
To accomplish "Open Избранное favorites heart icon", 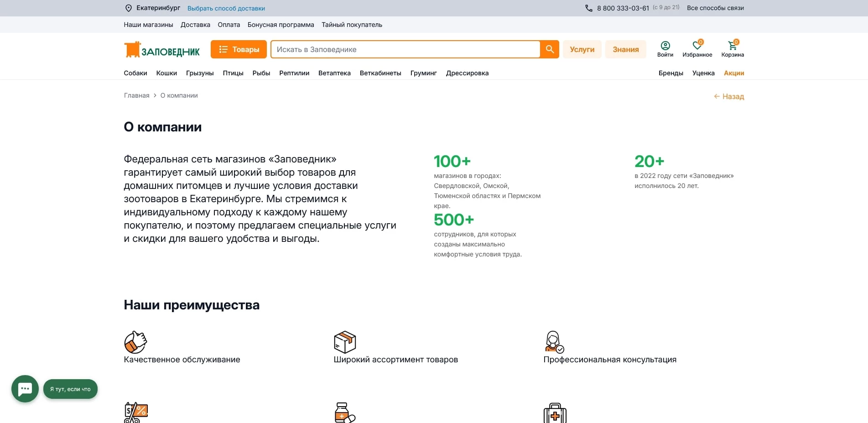I will coord(697,46).
